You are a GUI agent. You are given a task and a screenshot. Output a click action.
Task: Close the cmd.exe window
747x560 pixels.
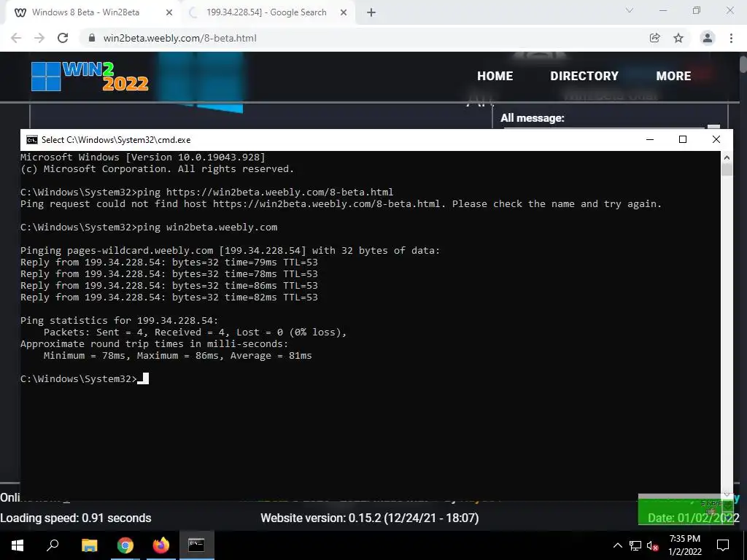(x=716, y=139)
